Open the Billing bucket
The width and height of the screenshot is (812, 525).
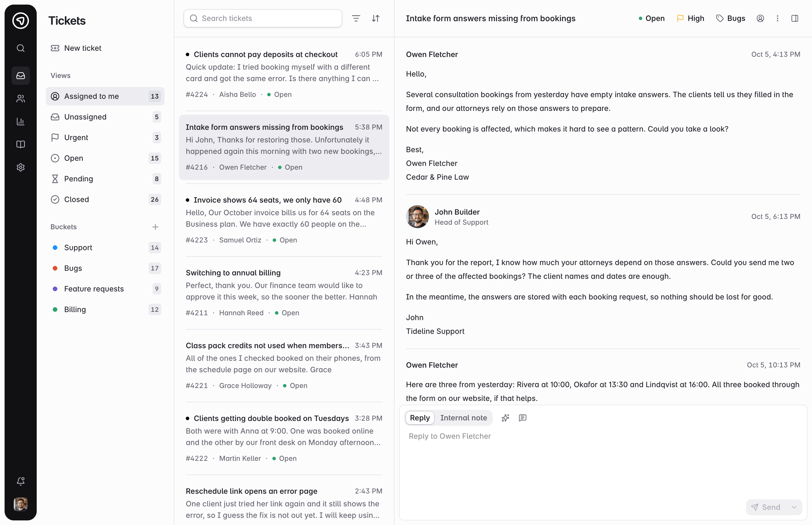point(105,309)
